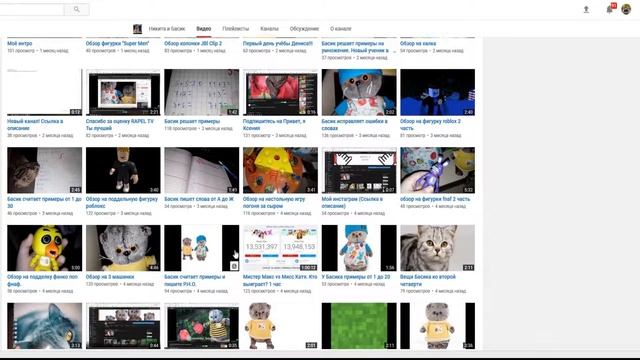Click thumbnail above 'Мой инстаграм' title

point(359,170)
